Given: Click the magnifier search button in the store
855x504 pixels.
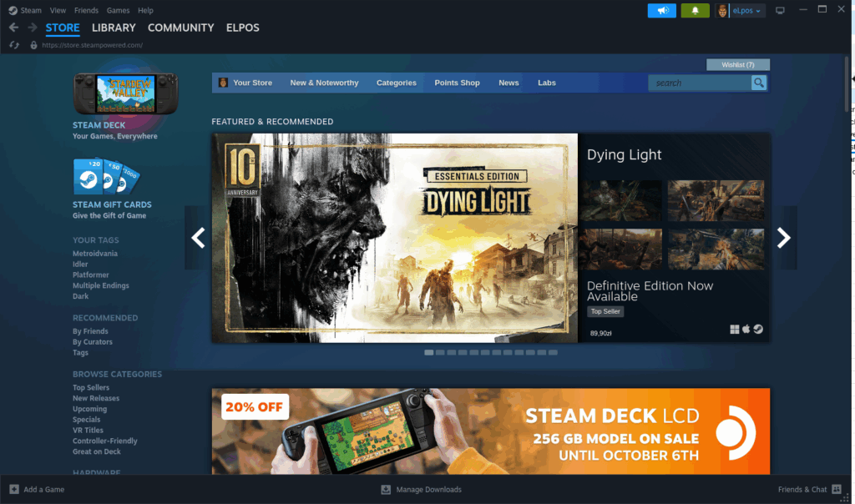Looking at the screenshot, I should click(758, 83).
